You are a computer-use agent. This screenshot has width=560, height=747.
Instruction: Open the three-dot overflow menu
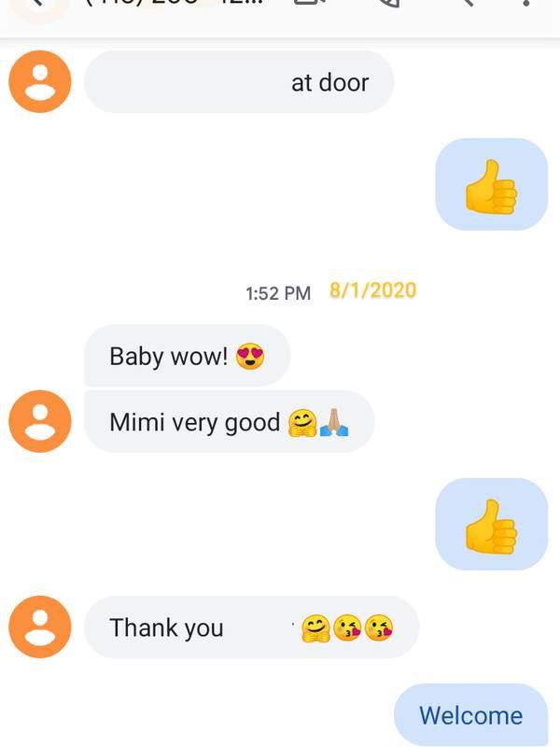[525, 3]
